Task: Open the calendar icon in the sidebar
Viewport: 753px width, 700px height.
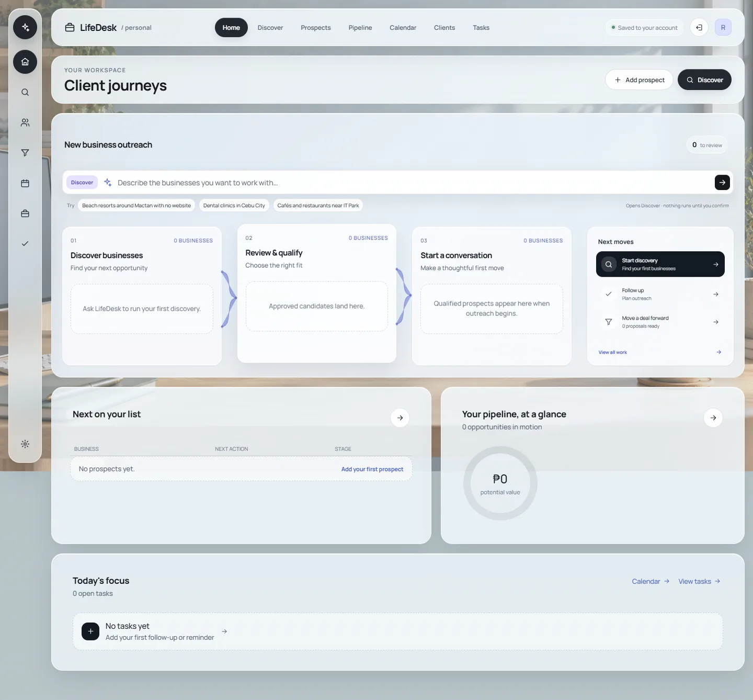Action: (25, 183)
